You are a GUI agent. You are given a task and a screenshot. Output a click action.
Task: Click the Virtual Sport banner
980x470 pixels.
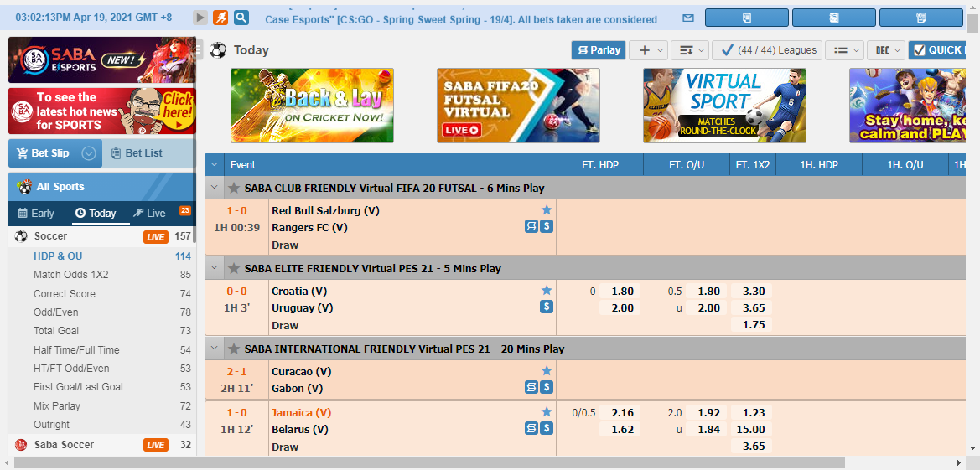point(724,106)
